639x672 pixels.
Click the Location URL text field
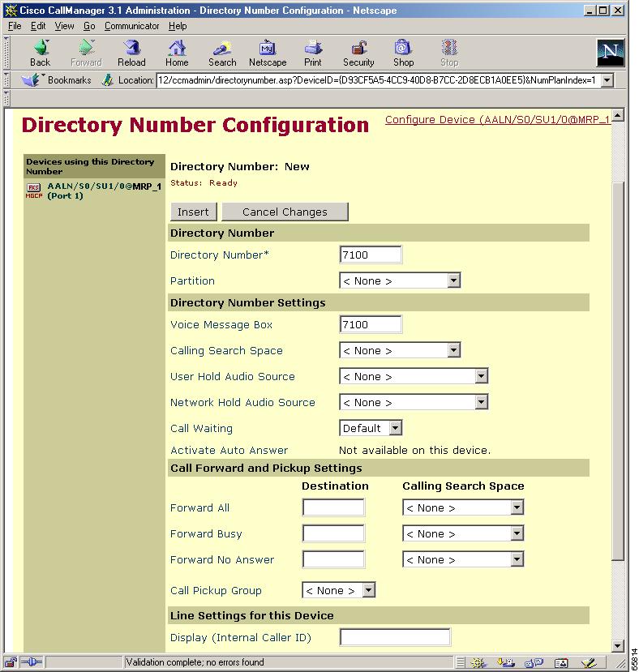378,80
